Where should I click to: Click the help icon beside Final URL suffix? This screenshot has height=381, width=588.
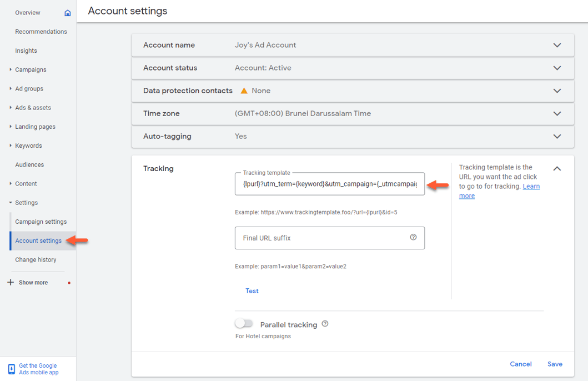pyautogui.click(x=413, y=237)
